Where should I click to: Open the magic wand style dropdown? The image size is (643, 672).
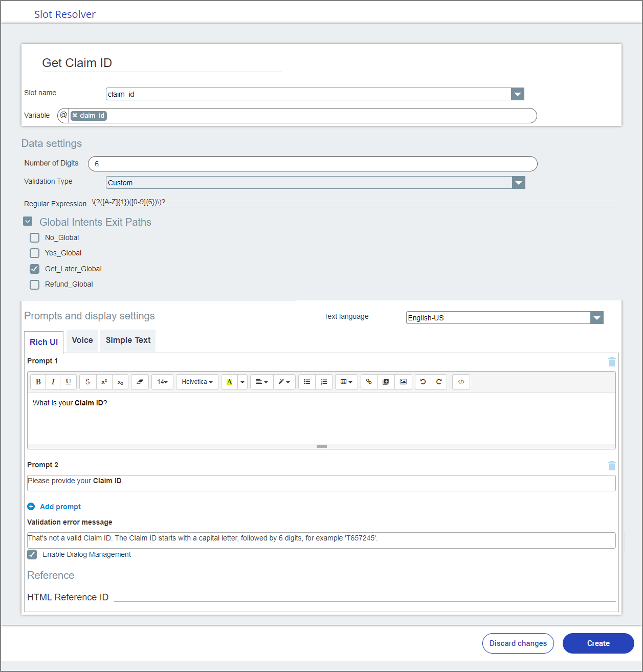click(284, 382)
